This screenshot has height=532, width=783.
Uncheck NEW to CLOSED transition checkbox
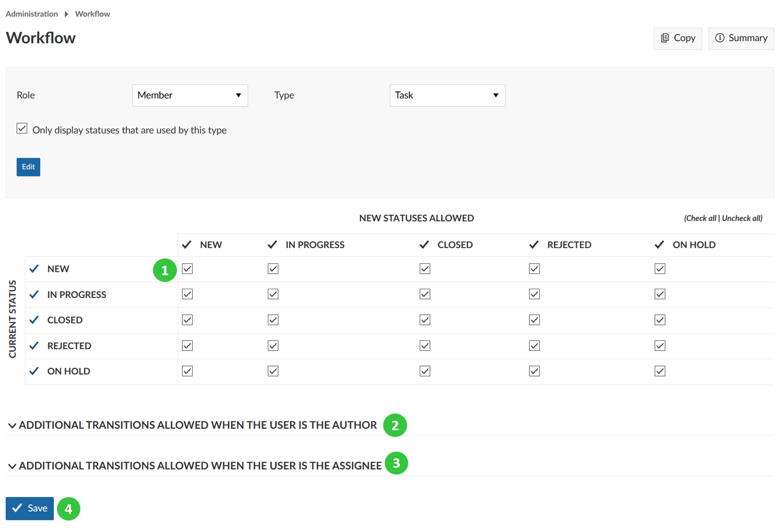point(425,269)
